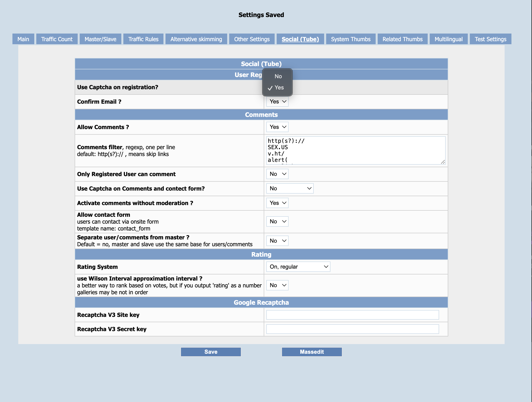Open Separate user/comments from master dropdown

(x=277, y=241)
